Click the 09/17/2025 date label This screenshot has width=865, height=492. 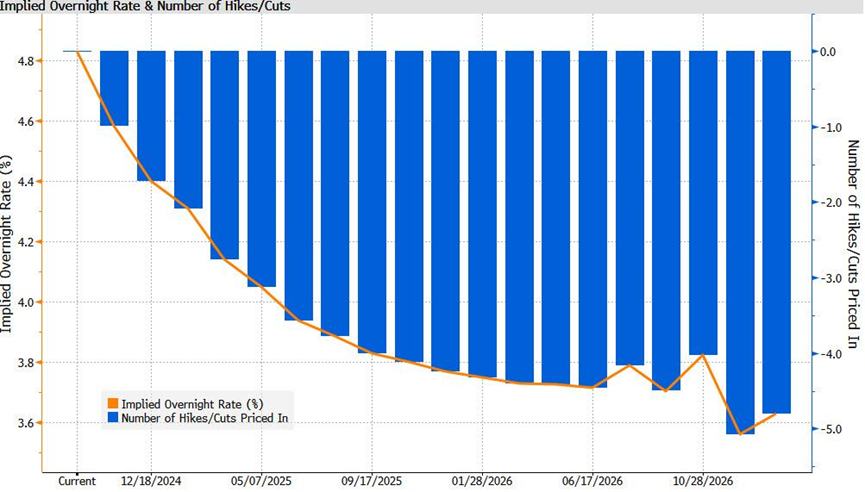pos(371,482)
